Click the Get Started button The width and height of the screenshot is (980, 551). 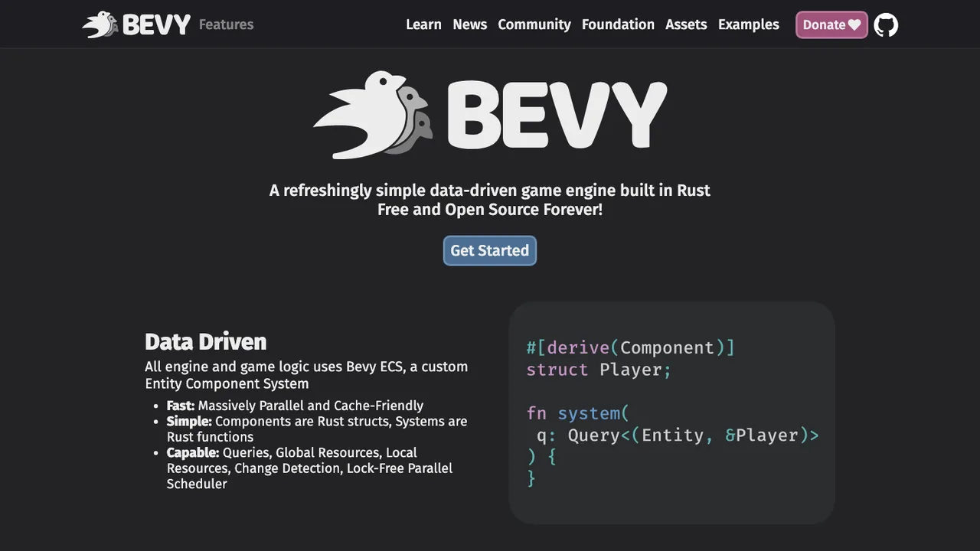(x=490, y=250)
